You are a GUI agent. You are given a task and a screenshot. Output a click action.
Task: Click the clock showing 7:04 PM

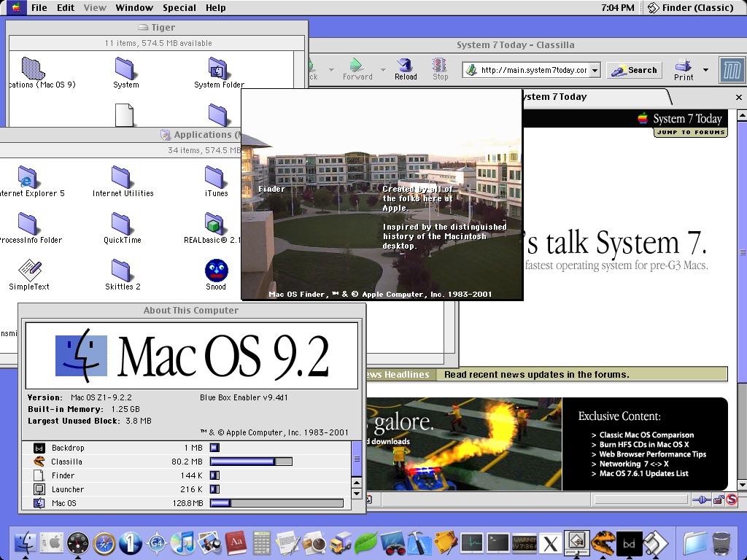pos(617,7)
